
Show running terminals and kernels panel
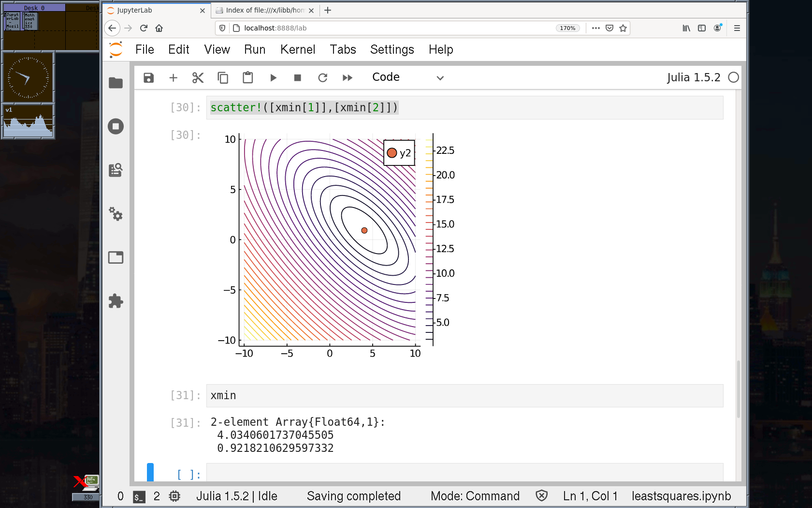pyautogui.click(x=116, y=127)
